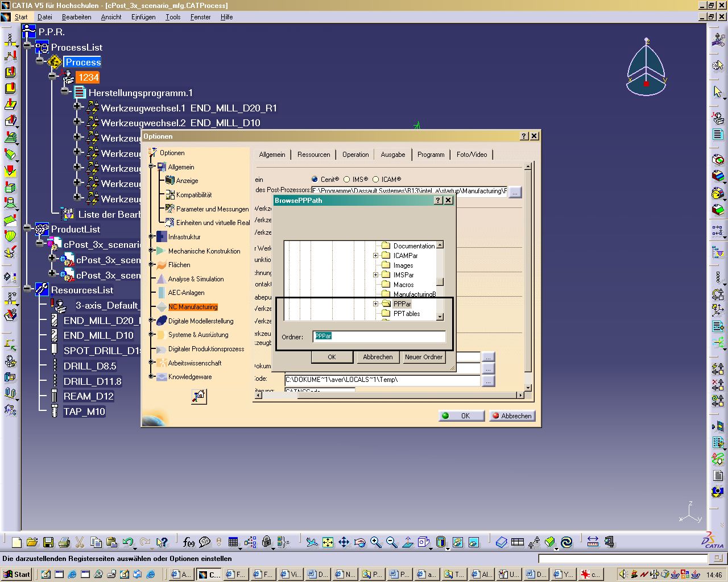Select NC Manufacturing in options tree

point(193,307)
